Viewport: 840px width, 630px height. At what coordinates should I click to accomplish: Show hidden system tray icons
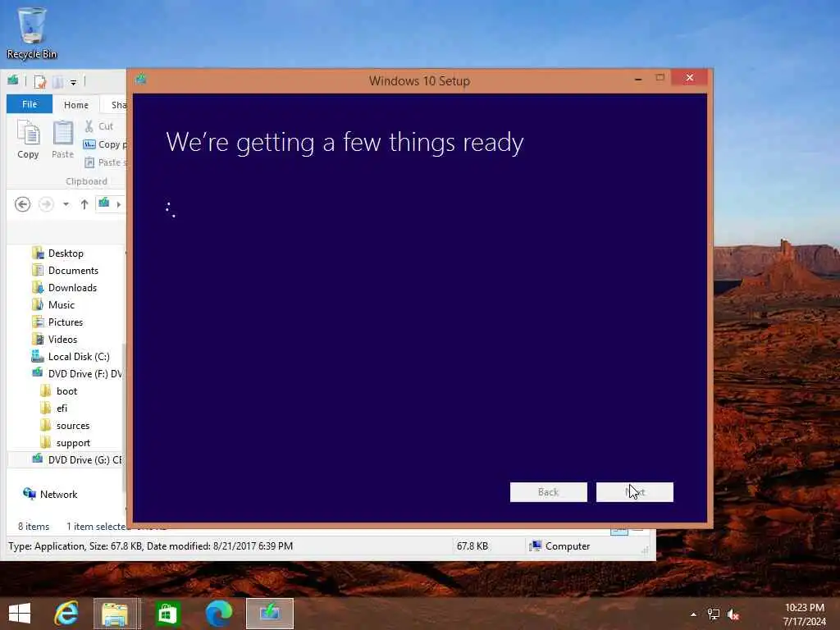click(x=693, y=614)
